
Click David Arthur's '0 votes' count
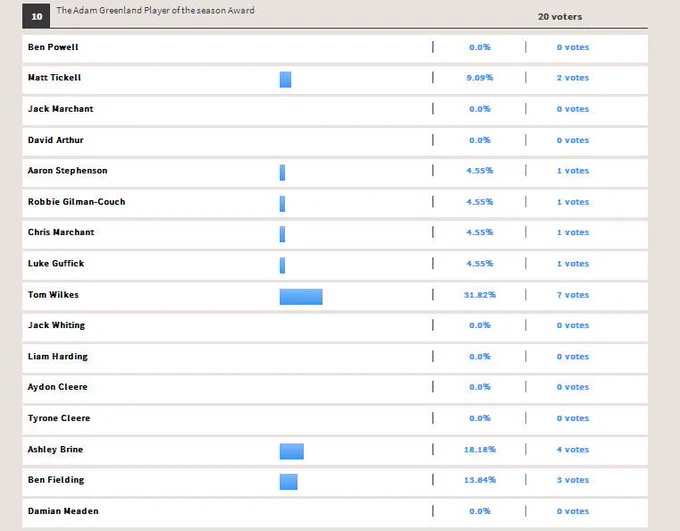pyautogui.click(x=573, y=140)
